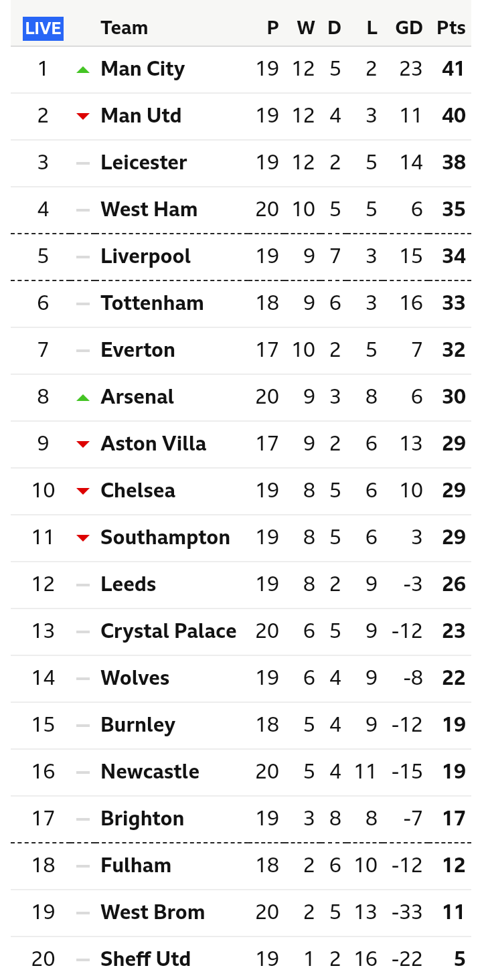482x980 pixels.
Task: Click Chelsea's red down arrow
Action: (x=83, y=491)
